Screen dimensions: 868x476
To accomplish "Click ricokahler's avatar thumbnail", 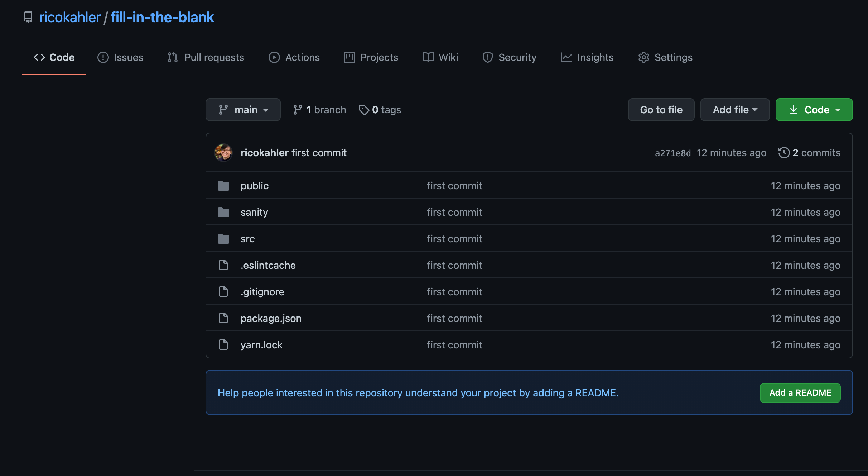I will pos(223,153).
